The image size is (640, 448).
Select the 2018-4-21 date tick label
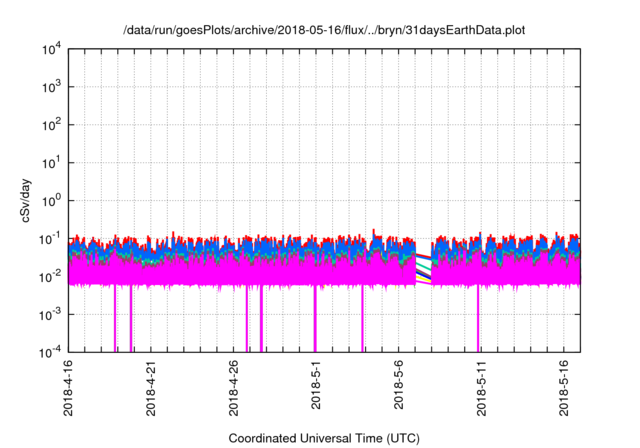point(151,388)
